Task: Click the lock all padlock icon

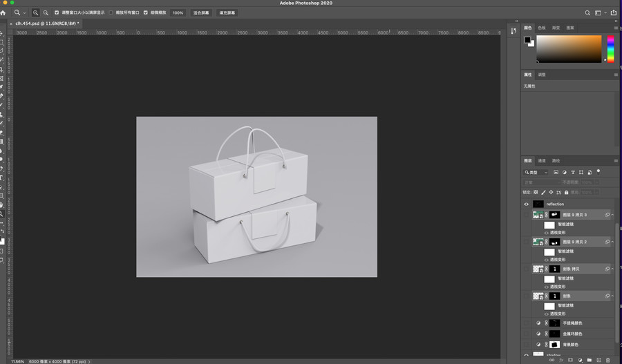Action: [x=567, y=192]
